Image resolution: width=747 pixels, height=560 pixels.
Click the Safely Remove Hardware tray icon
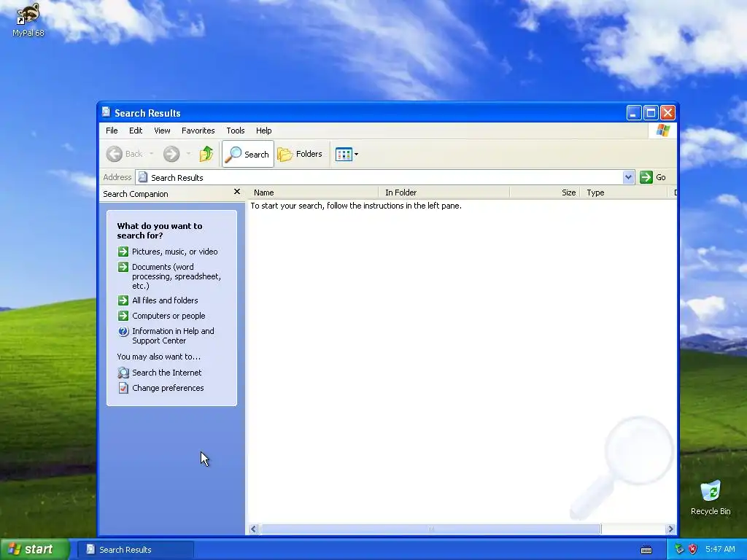pyautogui.click(x=679, y=549)
